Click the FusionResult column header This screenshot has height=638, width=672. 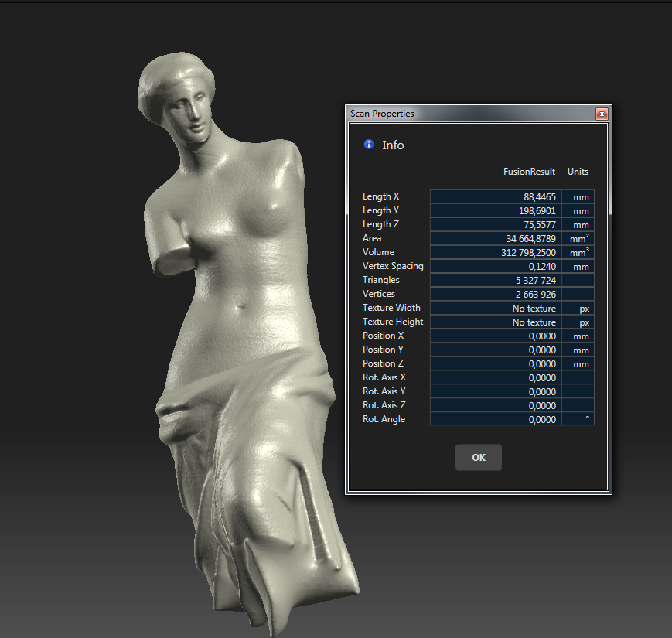tap(529, 172)
